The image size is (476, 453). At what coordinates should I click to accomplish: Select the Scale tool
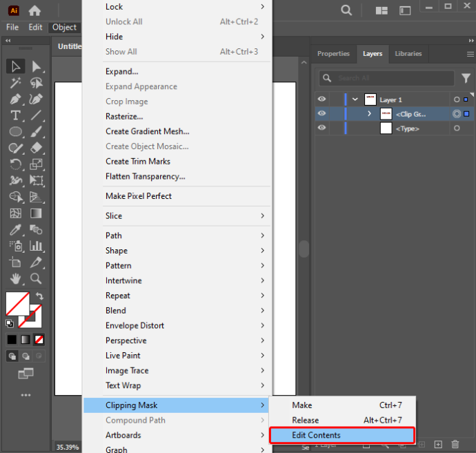coord(36,164)
